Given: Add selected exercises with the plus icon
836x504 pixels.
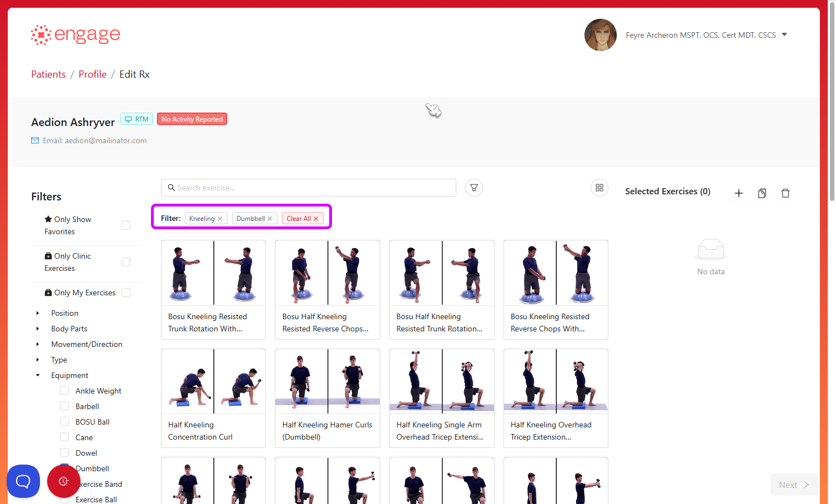Looking at the screenshot, I should (x=739, y=193).
